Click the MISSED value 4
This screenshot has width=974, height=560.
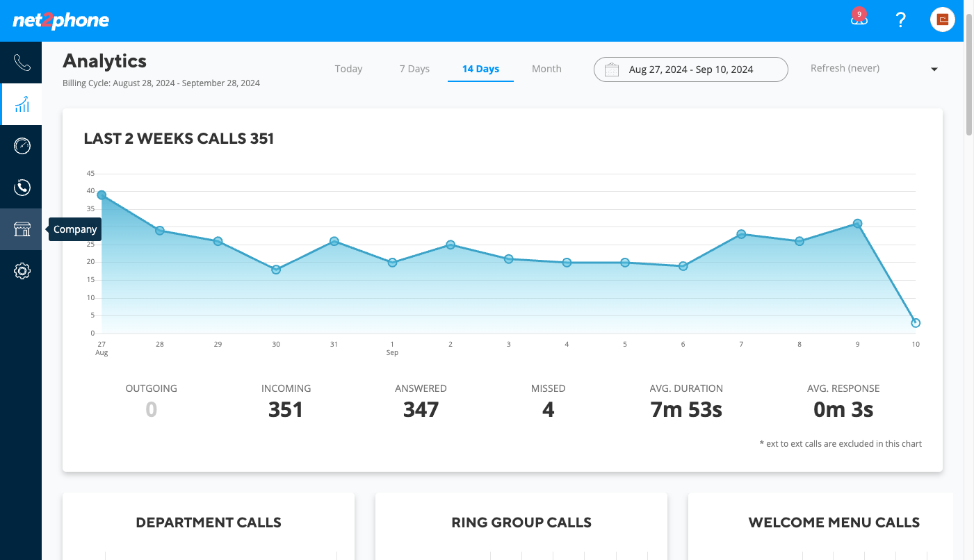click(x=549, y=410)
